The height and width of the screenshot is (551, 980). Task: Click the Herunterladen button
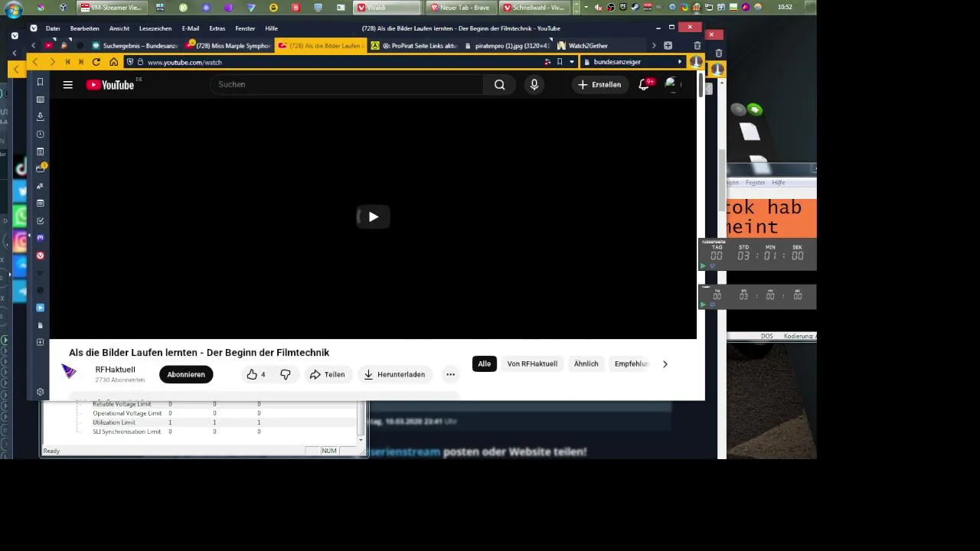pyautogui.click(x=394, y=374)
